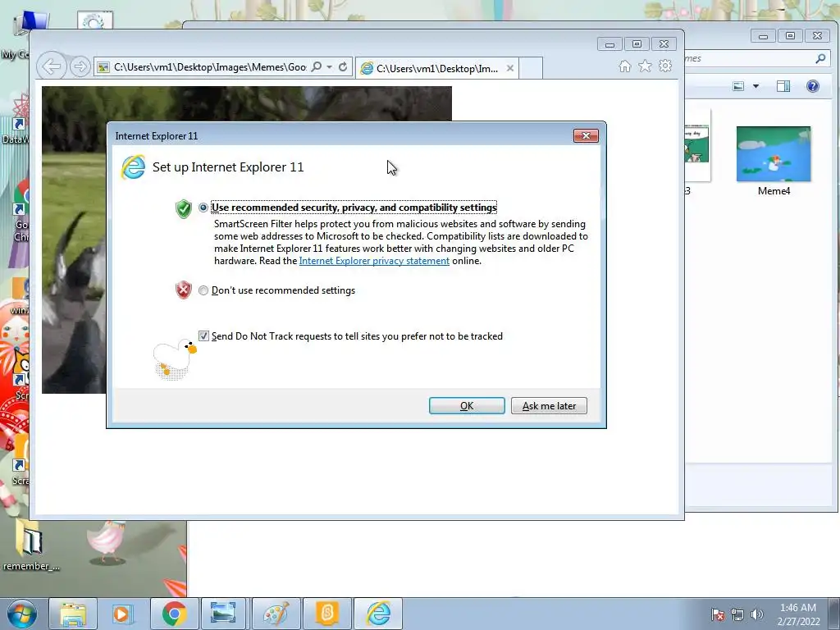Open the Internet Explorer privacy statement link
The height and width of the screenshot is (630, 840).
tap(374, 261)
